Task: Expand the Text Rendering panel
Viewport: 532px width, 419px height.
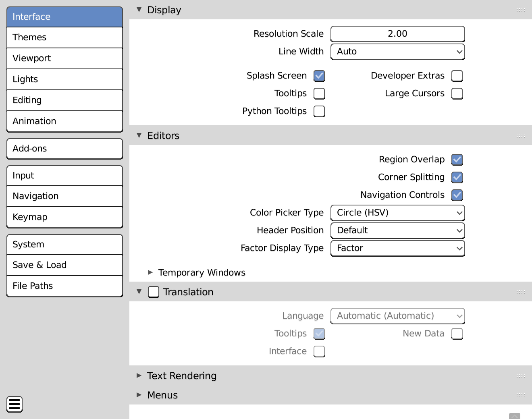Action: coord(139,375)
